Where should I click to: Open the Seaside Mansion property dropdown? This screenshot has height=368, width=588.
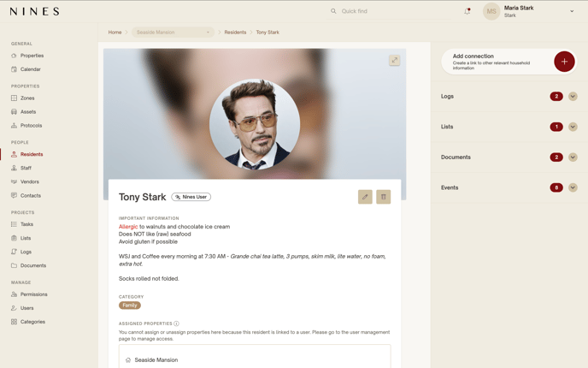pos(173,33)
